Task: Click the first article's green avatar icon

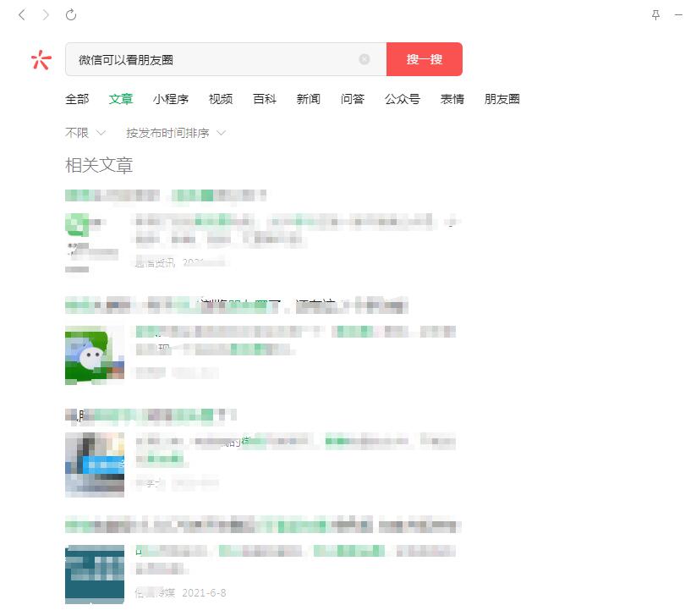Action: coord(77,224)
